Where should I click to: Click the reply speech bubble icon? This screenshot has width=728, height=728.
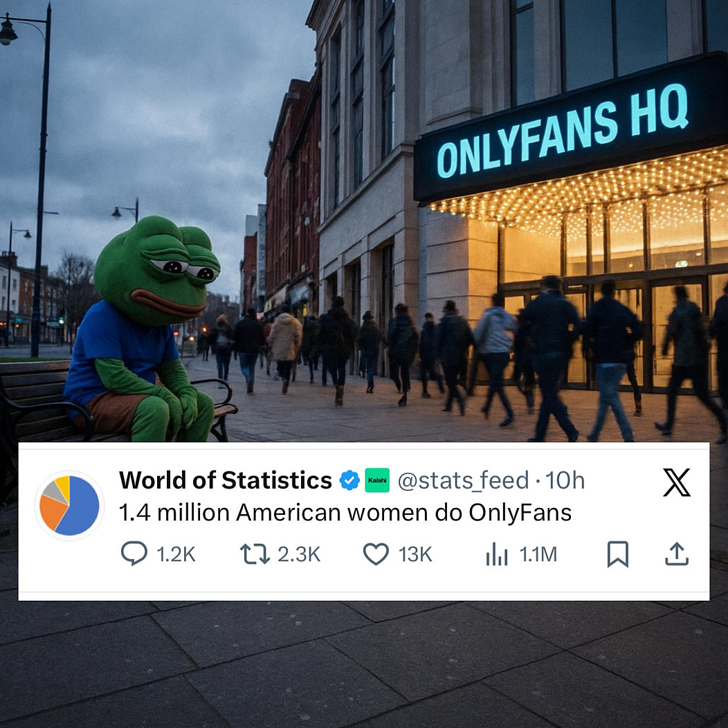tap(134, 554)
